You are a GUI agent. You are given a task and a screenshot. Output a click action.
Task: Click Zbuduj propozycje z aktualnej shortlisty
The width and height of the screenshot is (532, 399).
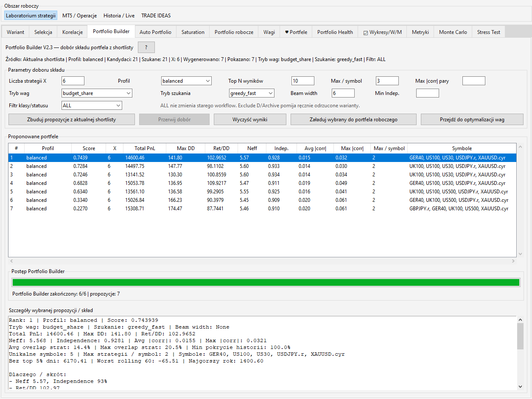[72, 120]
